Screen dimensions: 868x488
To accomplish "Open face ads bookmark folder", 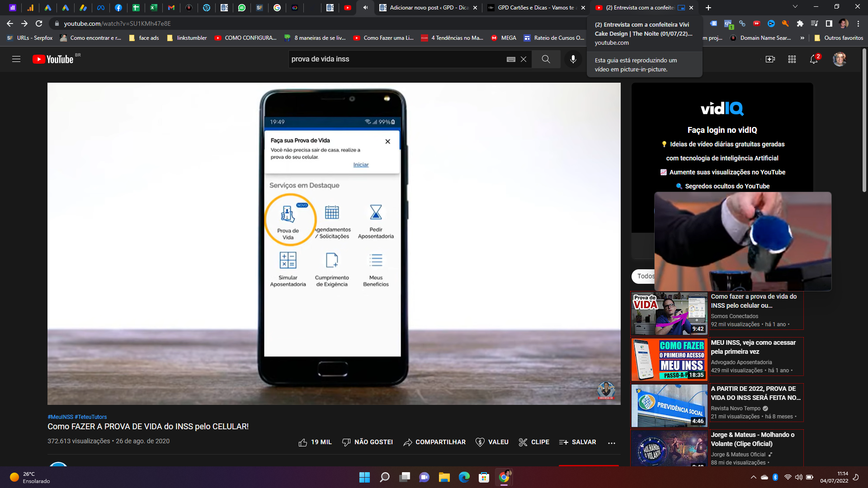I will point(144,38).
